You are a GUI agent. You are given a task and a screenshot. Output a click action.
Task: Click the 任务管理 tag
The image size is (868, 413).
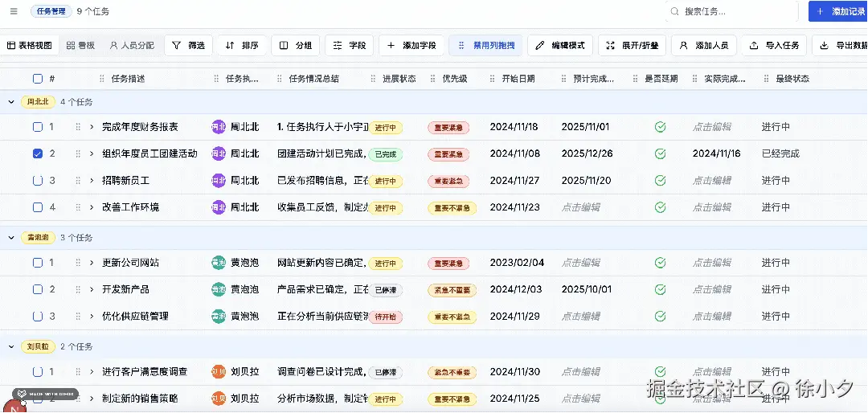click(x=51, y=11)
